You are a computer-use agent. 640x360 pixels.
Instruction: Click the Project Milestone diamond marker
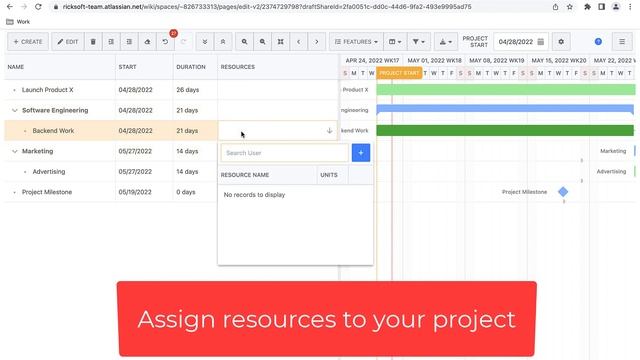point(563,191)
